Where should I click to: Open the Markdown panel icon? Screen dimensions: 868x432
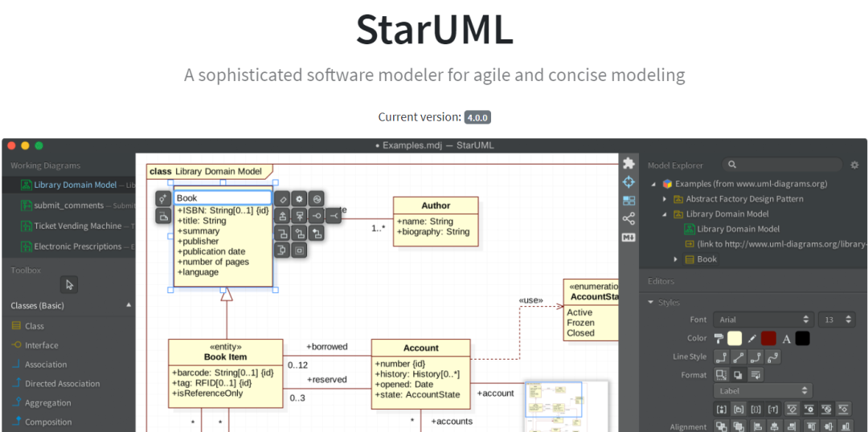tap(628, 238)
